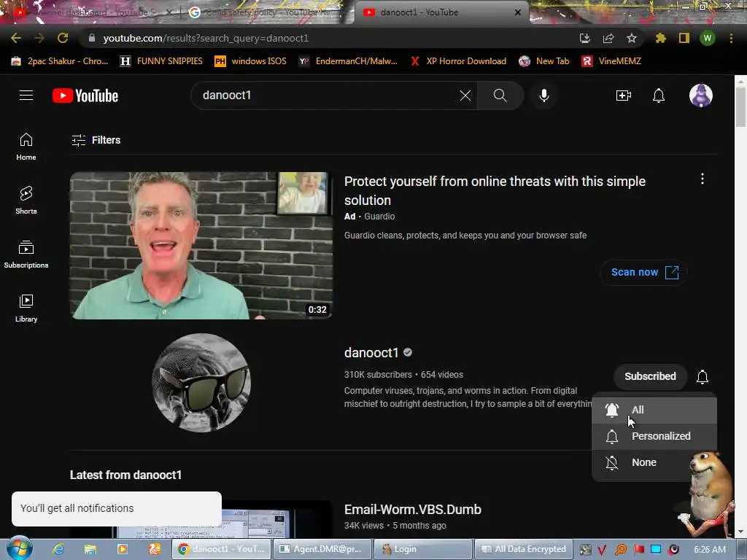This screenshot has height=560, width=747.
Task: Open Windows Media Player on taskbar
Action: coord(123,549)
